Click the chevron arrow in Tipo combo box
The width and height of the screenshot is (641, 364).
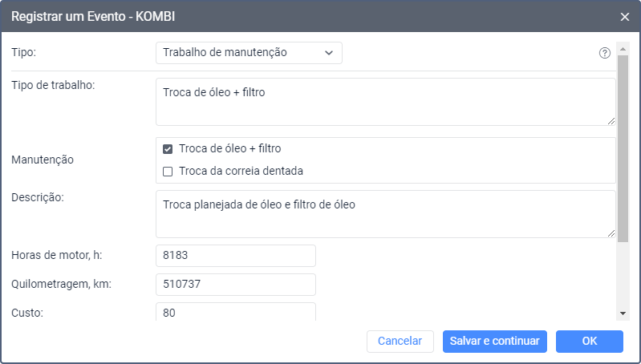[329, 53]
